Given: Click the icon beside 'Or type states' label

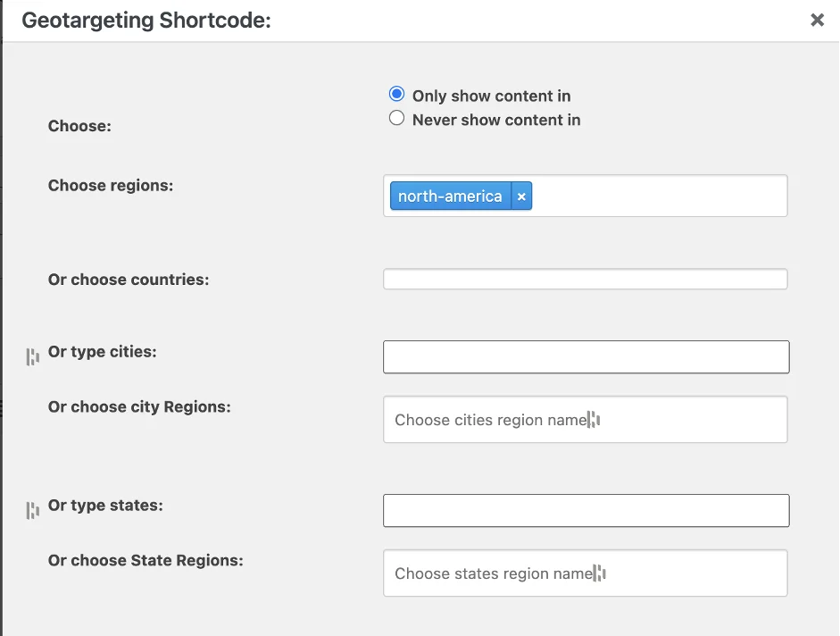Looking at the screenshot, I should click(x=33, y=510).
